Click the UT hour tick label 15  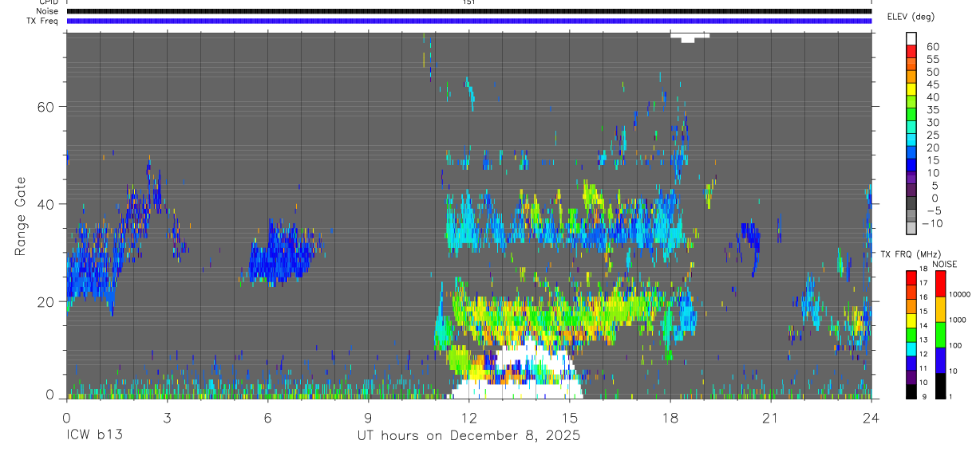pyautogui.click(x=570, y=416)
